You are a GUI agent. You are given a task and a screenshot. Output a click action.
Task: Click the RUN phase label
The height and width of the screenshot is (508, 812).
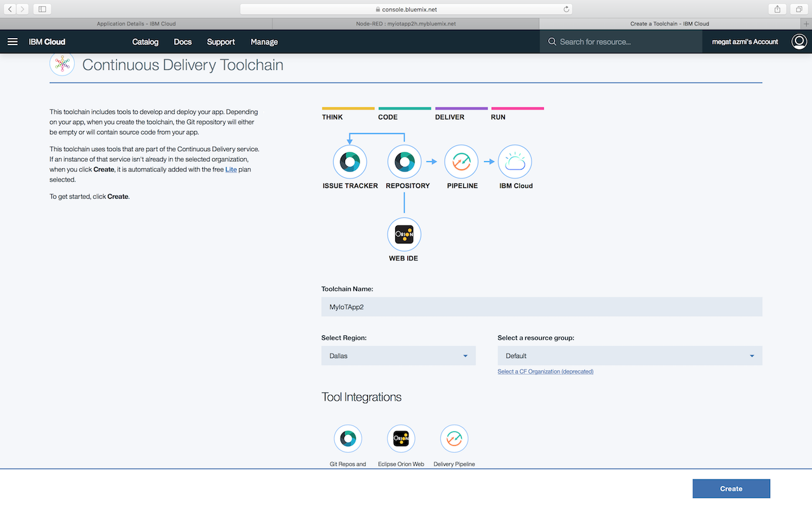click(x=498, y=117)
